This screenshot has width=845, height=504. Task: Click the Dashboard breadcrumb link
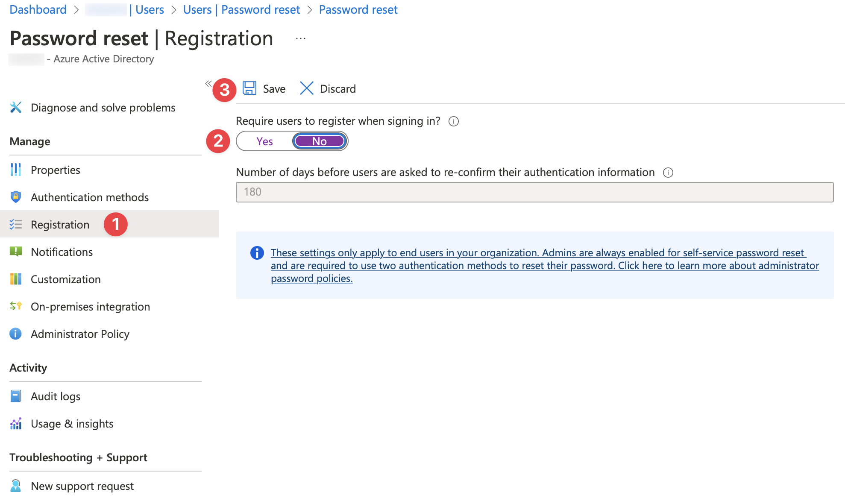(38, 9)
